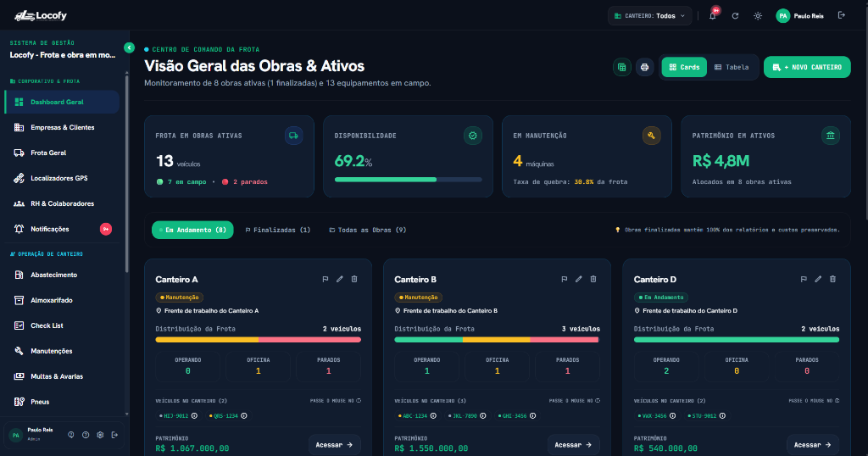Click vehicle chip HIJ-9012
Viewport: 868px width, 456px height.
(x=178, y=415)
